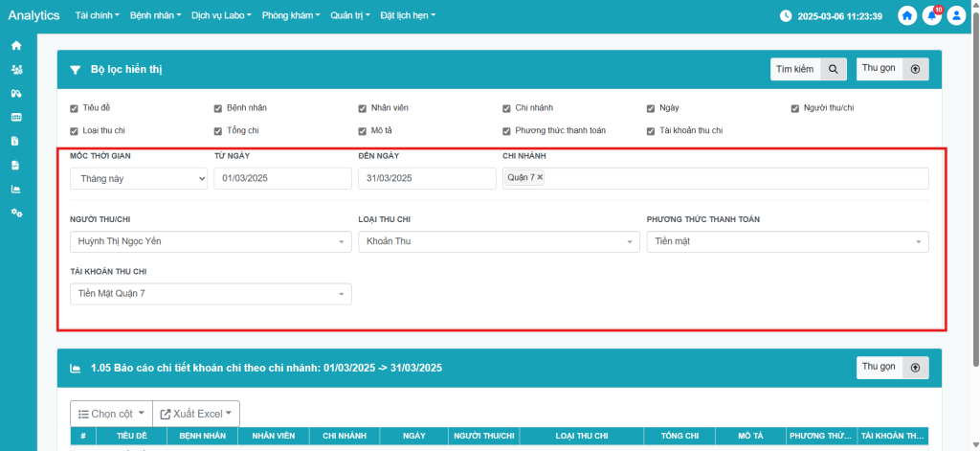Screen dimensions: 980x451
Task: Open the Dịch vụ Labo menu
Action: (x=221, y=16)
